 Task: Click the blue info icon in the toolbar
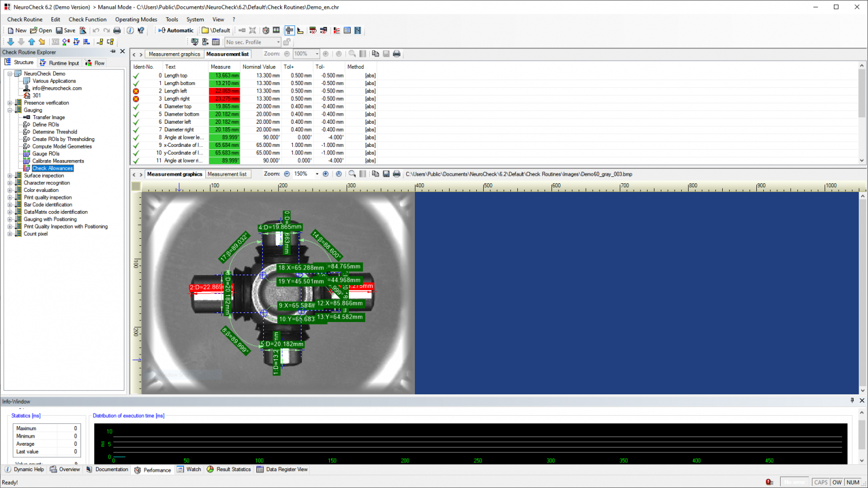click(x=130, y=31)
